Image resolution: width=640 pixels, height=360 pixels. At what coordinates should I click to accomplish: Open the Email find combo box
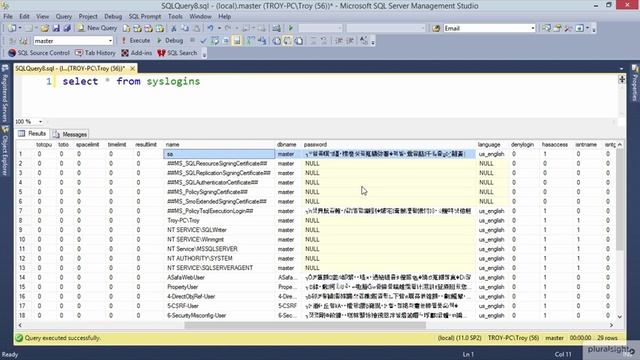pos(489,28)
